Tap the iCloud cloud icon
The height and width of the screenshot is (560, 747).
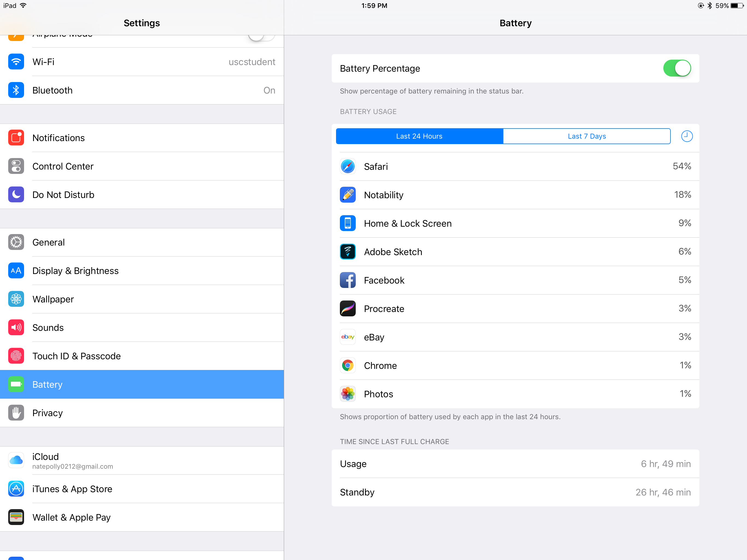[16, 460]
